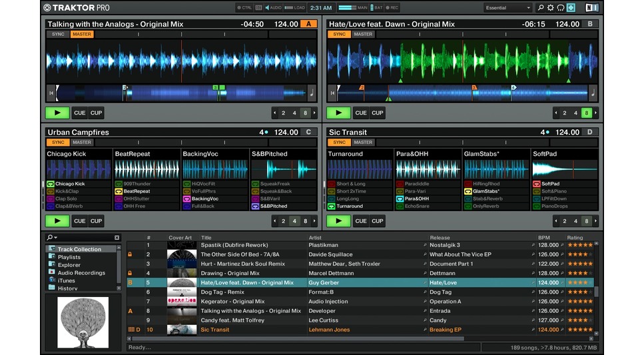Sort track list by BPM column
Image resolution: width=644 pixels, height=355 pixels.
(544, 238)
